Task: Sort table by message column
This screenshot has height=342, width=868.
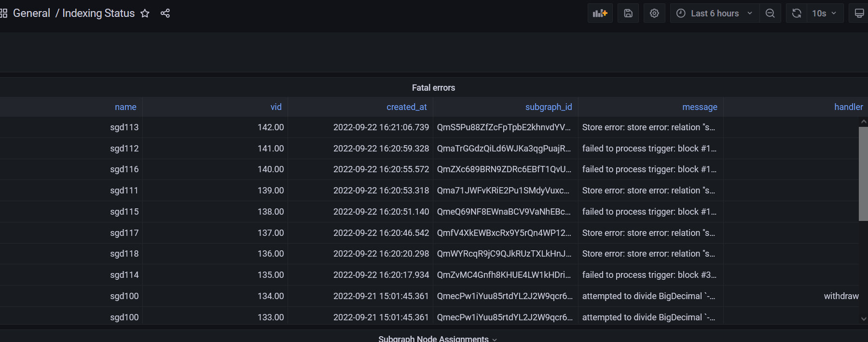Action: click(700, 107)
